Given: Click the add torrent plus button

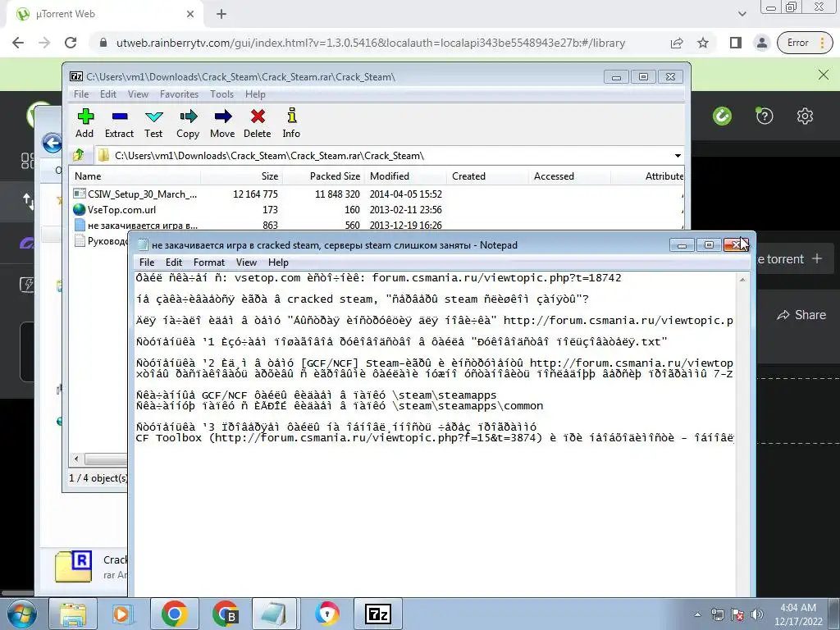Looking at the screenshot, I should point(817,258).
